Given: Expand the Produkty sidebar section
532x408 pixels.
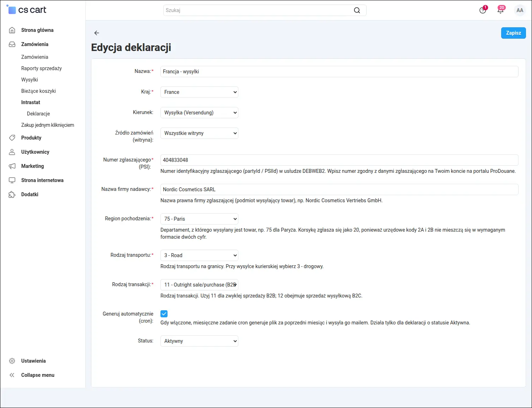Looking at the screenshot, I should (x=31, y=138).
